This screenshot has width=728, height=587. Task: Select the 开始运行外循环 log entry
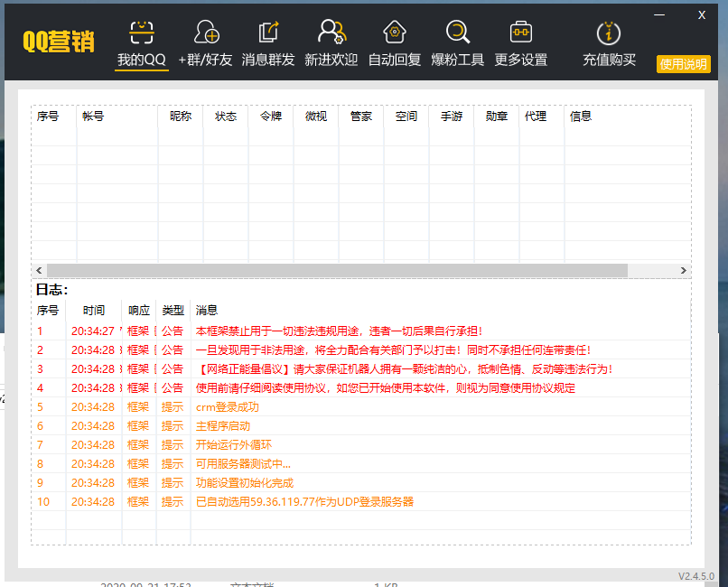(361, 444)
